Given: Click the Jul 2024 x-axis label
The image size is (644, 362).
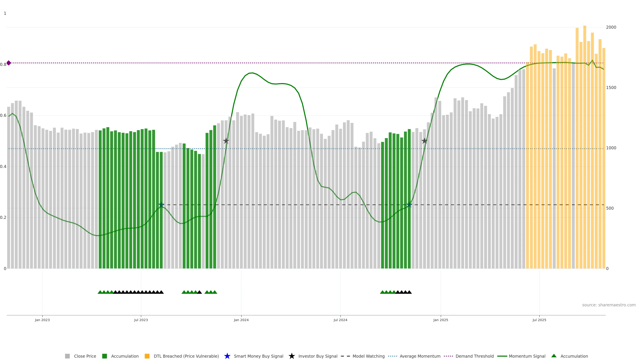Looking at the screenshot, I should pos(340,320).
